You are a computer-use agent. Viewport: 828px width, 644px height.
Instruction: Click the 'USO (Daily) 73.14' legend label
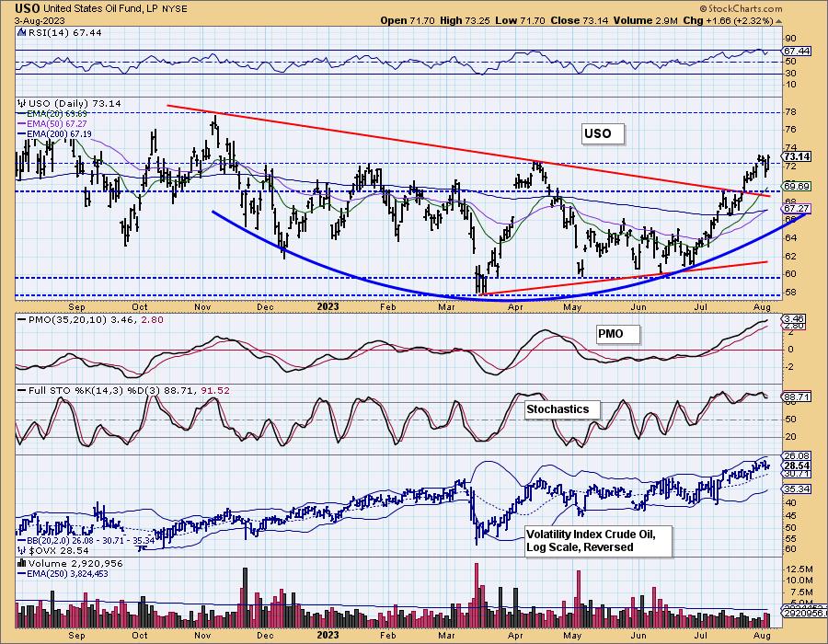(75, 103)
